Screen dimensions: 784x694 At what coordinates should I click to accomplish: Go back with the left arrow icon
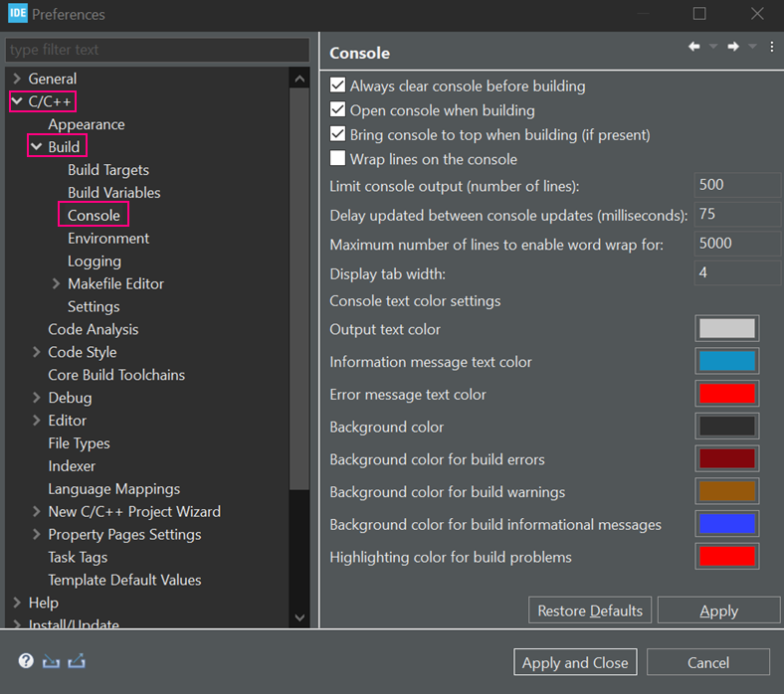[694, 47]
